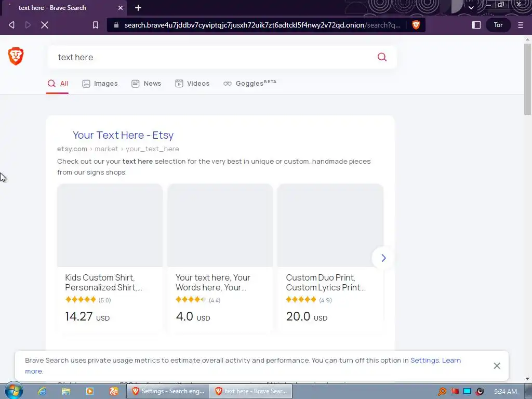Click the red flag tray icon
This screenshot has height=399, width=532.
coord(455,392)
